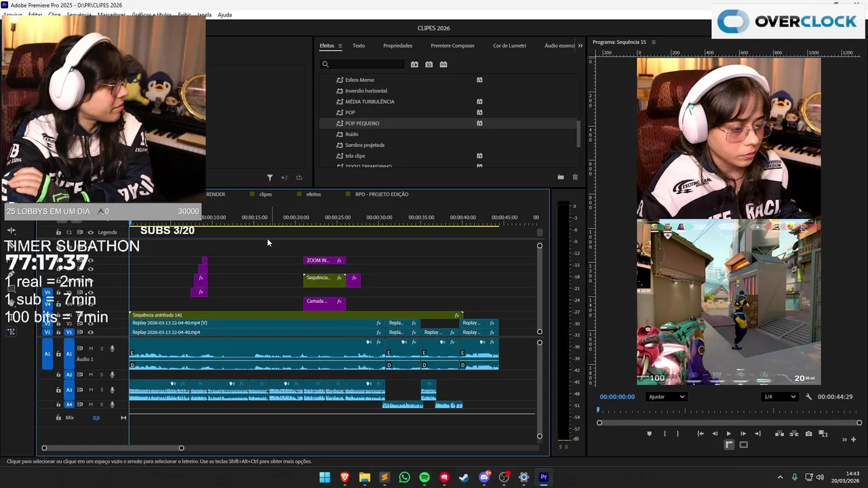868x488 pixels.
Task: Open the Cor de Lumetri tab
Action: tap(509, 45)
